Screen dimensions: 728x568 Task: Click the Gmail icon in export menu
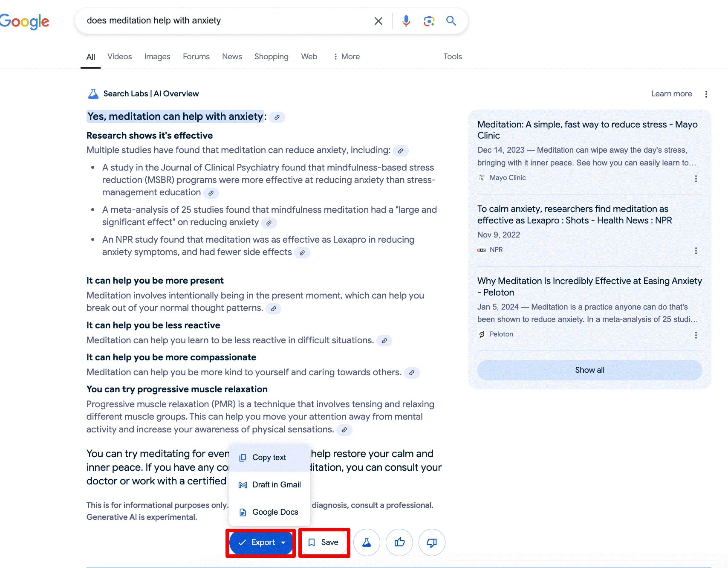coord(243,485)
